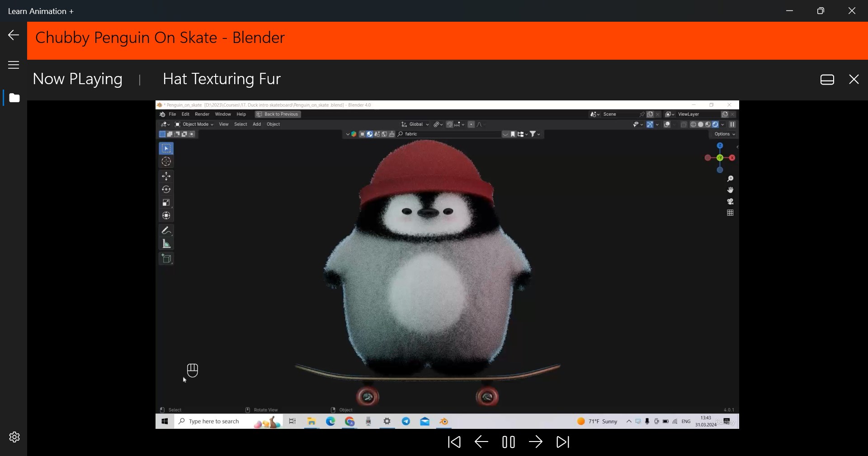The height and width of the screenshot is (456, 868).
Task: Select the Move tool in Blender's toolbar
Action: 166,176
